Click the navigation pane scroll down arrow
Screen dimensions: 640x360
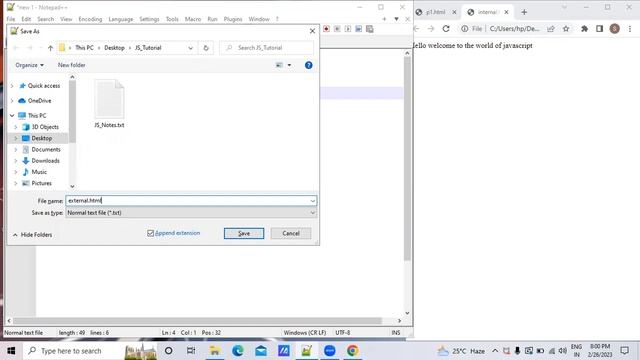(x=72, y=186)
